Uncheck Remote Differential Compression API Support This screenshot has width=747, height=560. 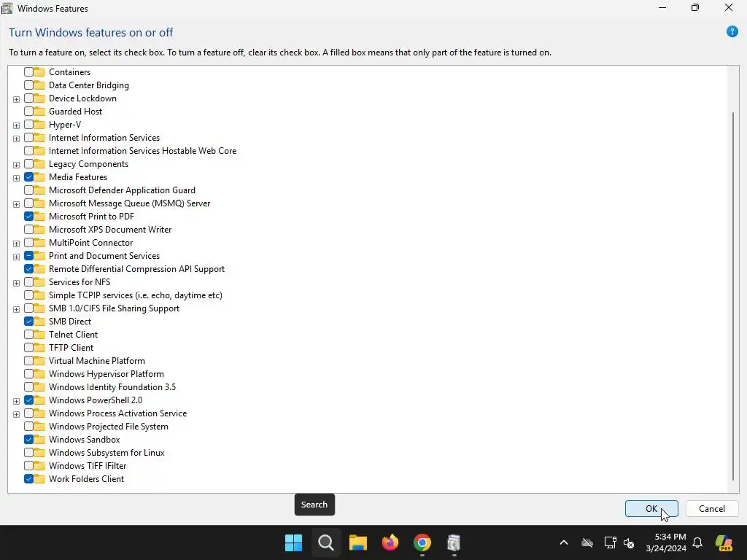28,268
